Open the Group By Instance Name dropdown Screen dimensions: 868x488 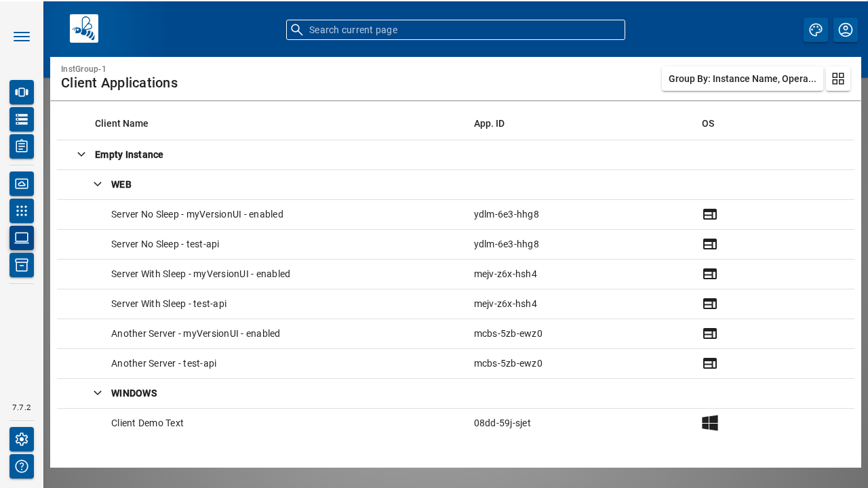(x=743, y=79)
